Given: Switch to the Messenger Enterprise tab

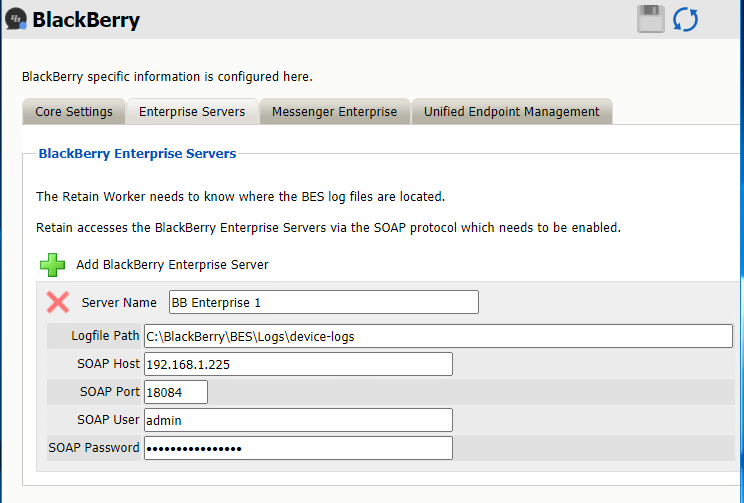Looking at the screenshot, I should pyautogui.click(x=334, y=112).
